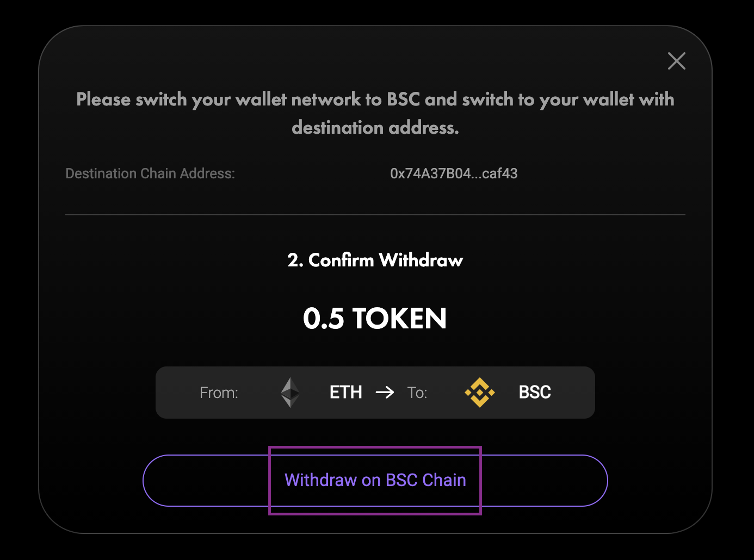Click the yellow Binance BSC logo icon
Image resolution: width=754 pixels, height=560 pixels.
479,393
